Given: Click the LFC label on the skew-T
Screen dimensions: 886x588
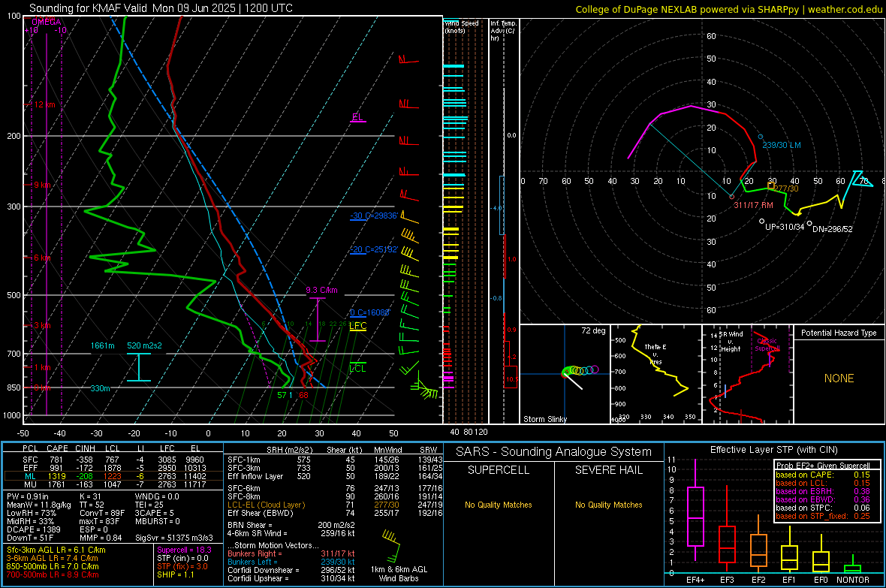Looking at the screenshot, I should pos(357,326).
